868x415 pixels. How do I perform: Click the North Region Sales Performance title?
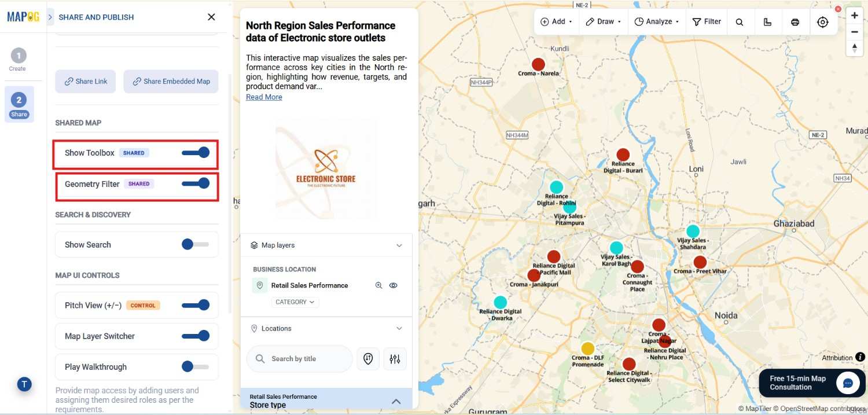pyautogui.click(x=321, y=32)
